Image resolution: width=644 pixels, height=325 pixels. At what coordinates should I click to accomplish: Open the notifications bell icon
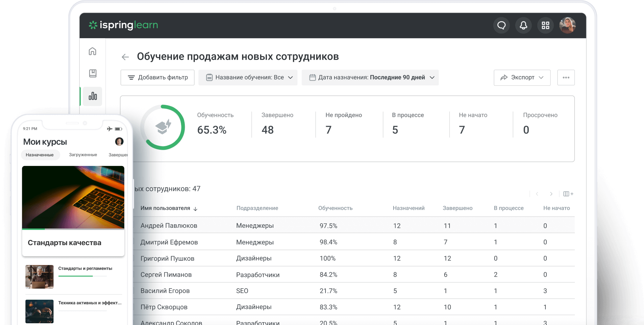coord(523,25)
